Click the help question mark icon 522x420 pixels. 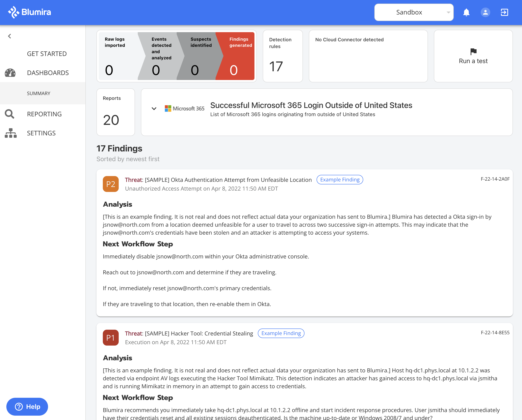click(19, 407)
